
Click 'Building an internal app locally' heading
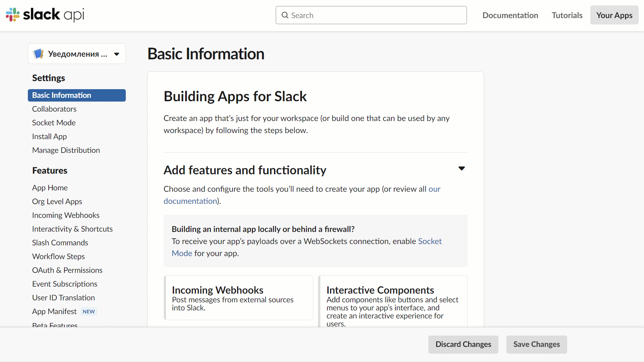263,229
